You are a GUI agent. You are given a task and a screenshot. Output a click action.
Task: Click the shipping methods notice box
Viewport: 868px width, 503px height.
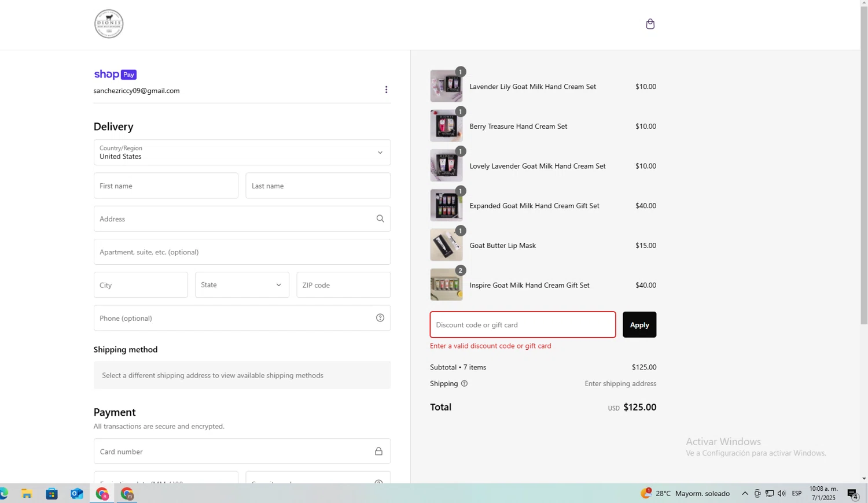click(x=242, y=375)
